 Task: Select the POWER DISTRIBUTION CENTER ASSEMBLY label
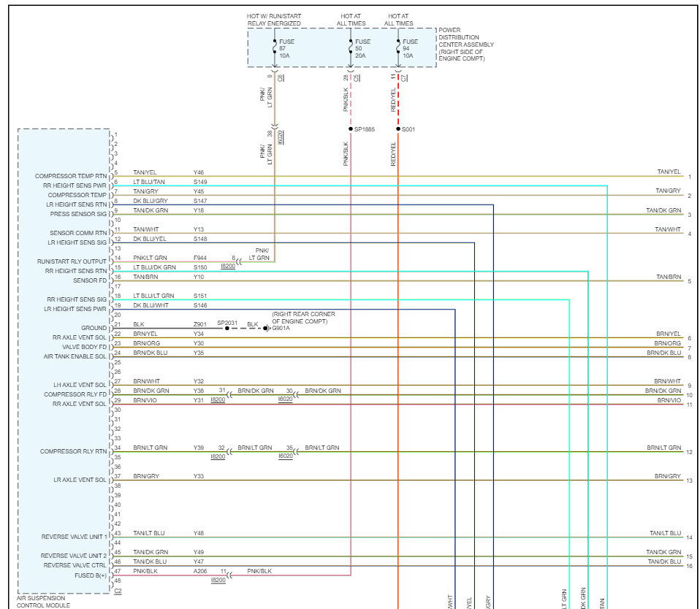pos(466,44)
